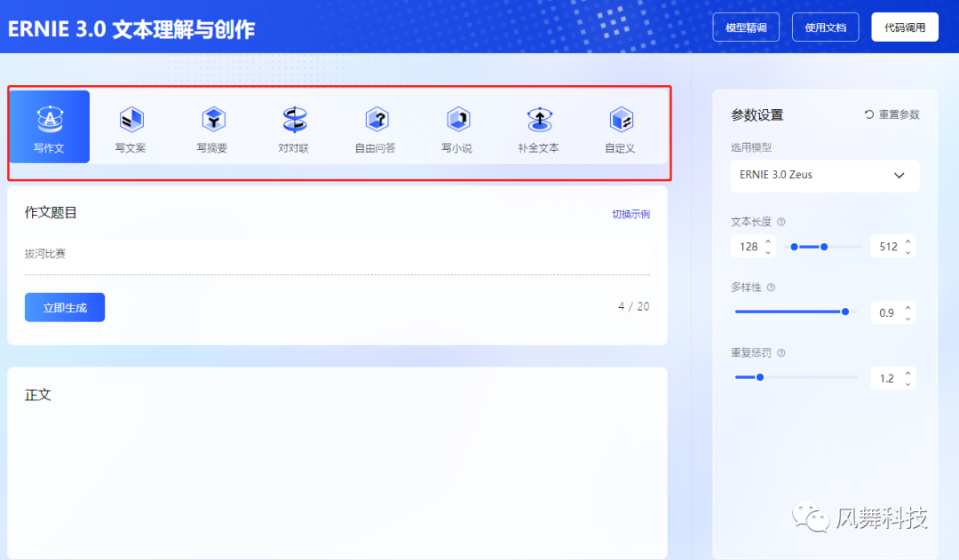The height and width of the screenshot is (560, 959).
Task: Select the 写摘要 summary icon
Action: [213, 119]
